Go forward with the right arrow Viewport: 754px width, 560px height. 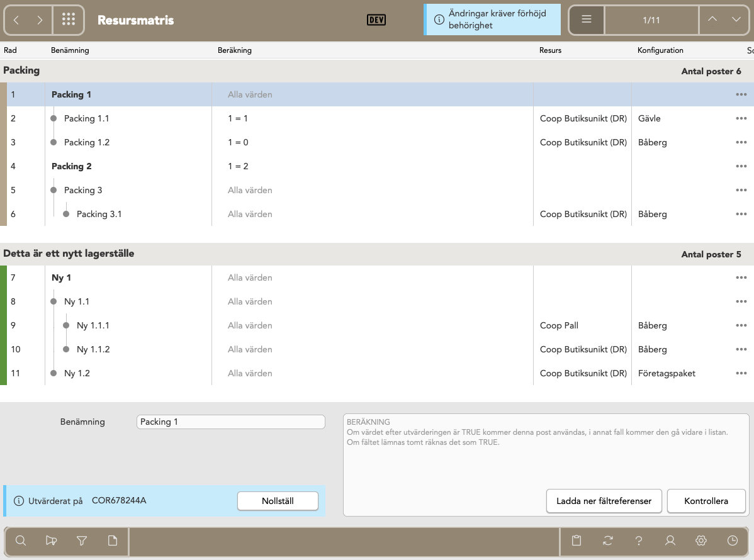40,20
